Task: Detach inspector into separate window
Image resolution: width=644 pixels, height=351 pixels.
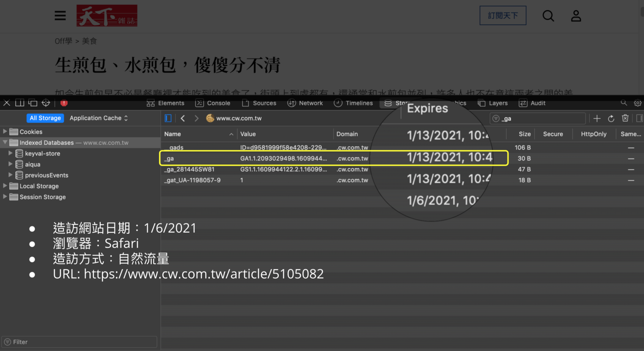Action: click(x=33, y=103)
